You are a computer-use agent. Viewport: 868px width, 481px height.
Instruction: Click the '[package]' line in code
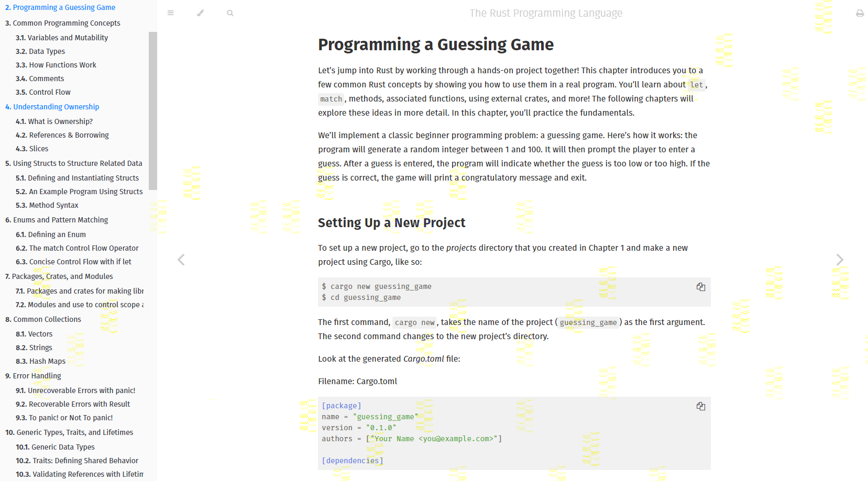click(x=342, y=406)
